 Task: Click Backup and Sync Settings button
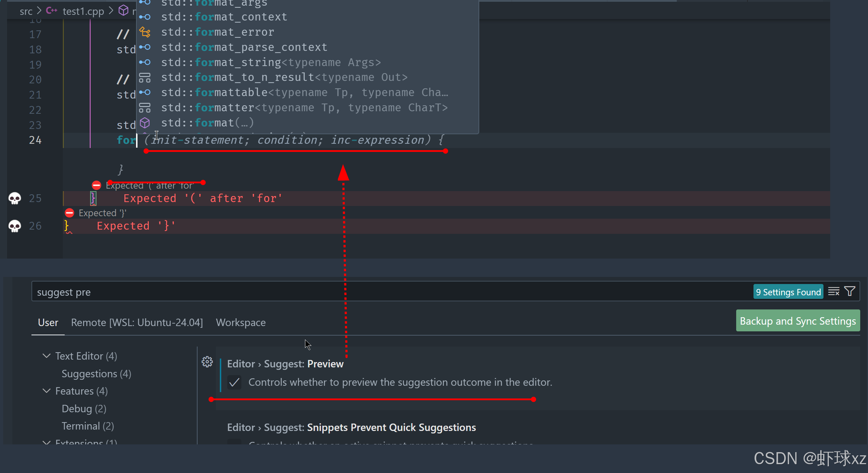click(x=798, y=321)
